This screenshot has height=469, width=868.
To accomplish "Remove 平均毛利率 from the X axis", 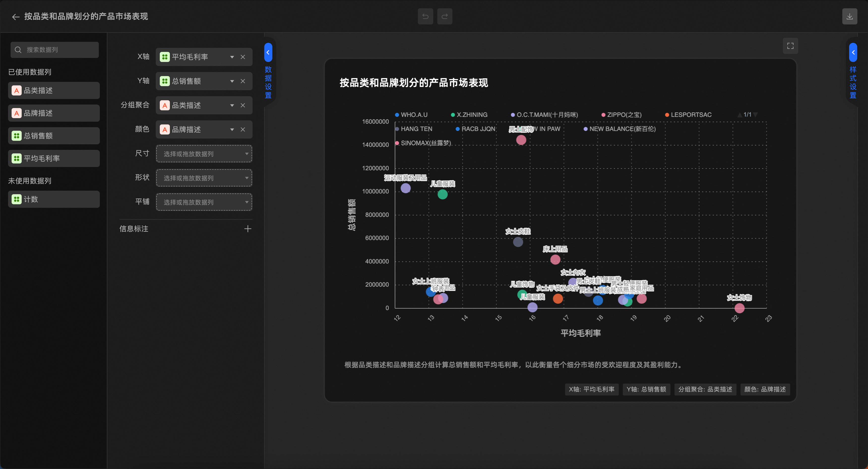I will [243, 57].
